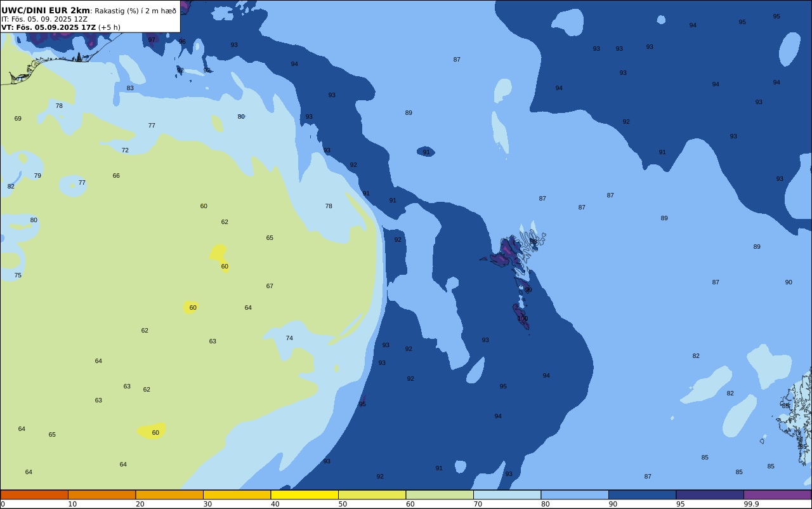812x509 pixels.
Task: Click the humidity value '74' on the map
Action: click(289, 338)
